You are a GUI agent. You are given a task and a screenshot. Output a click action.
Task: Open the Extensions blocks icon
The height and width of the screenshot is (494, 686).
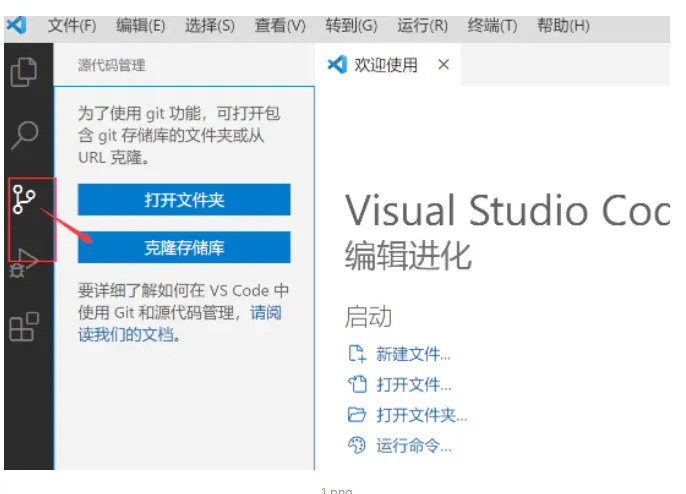pyautogui.click(x=24, y=326)
